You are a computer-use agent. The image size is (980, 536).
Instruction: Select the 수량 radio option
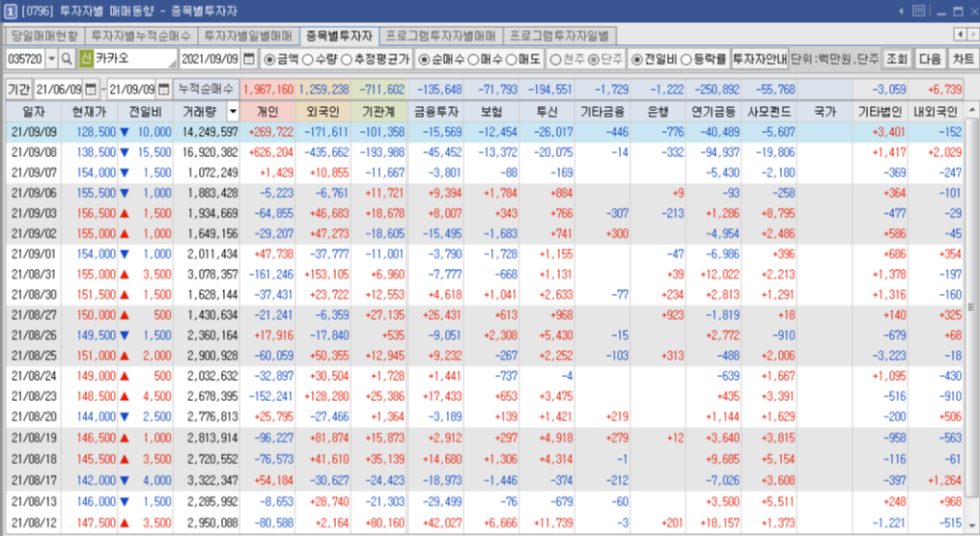[307, 59]
